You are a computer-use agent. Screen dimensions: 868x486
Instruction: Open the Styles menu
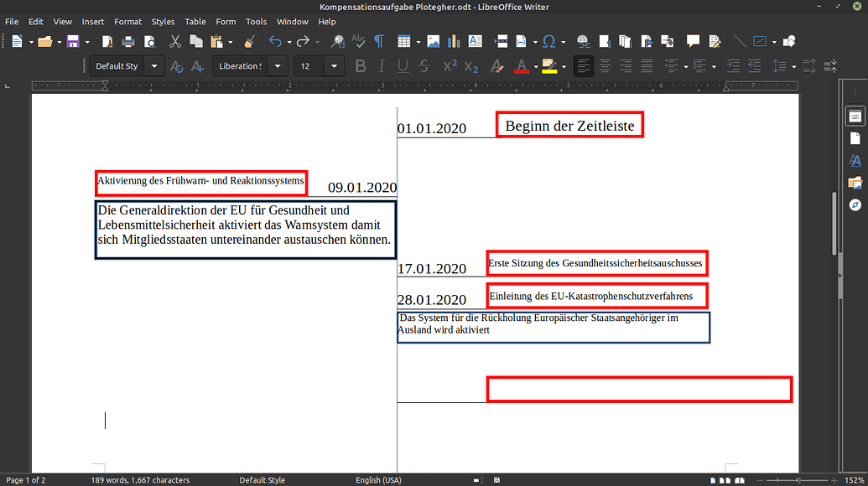pos(163,22)
